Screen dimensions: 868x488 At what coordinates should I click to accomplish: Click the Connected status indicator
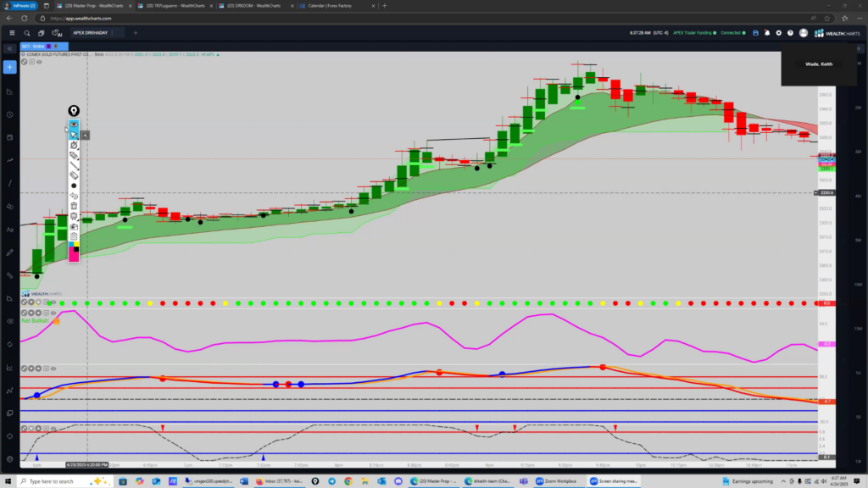[x=732, y=33]
